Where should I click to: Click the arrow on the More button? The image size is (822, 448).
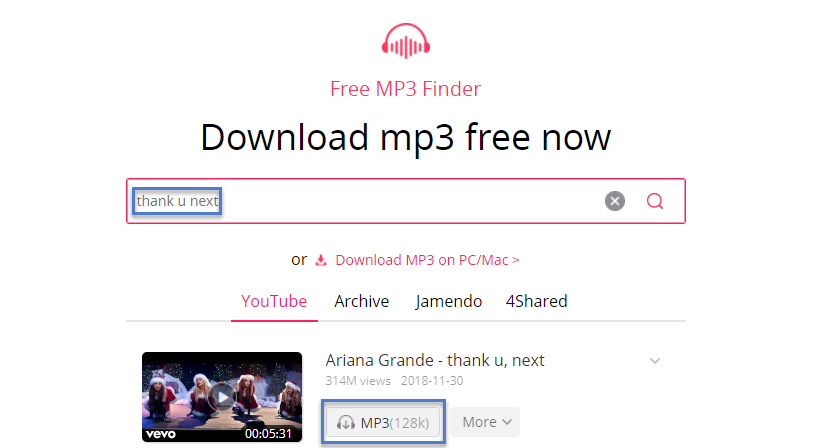[507, 422]
